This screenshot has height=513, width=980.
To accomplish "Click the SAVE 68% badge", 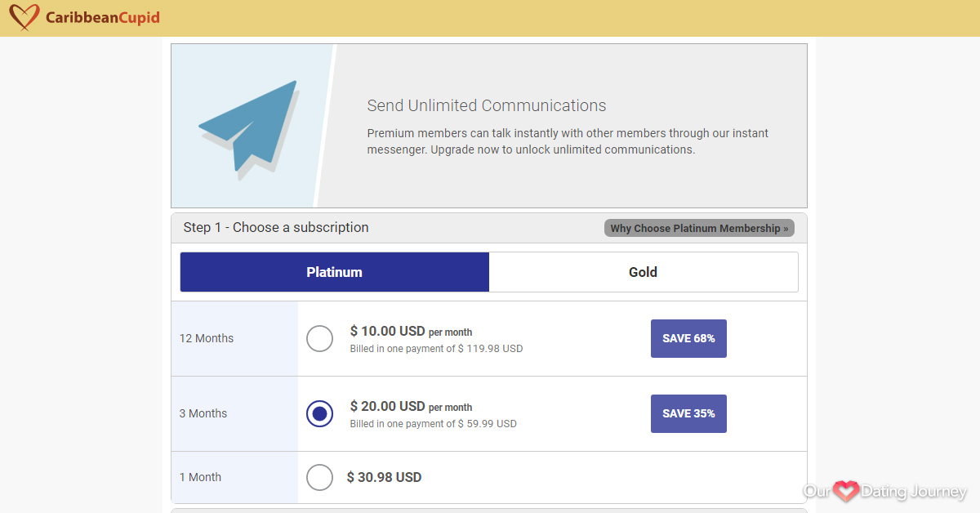I will (x=688, y=338).
